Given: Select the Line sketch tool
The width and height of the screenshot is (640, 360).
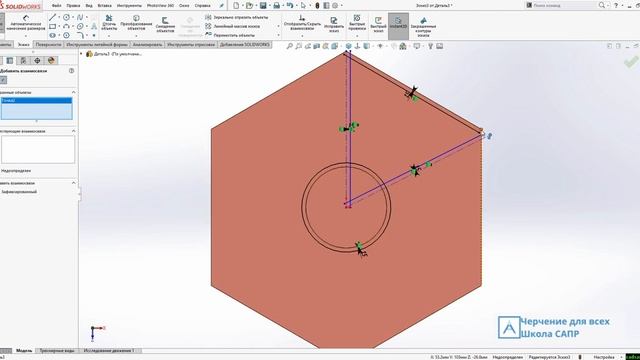Looking at the screenshot, I should (52, 18).
